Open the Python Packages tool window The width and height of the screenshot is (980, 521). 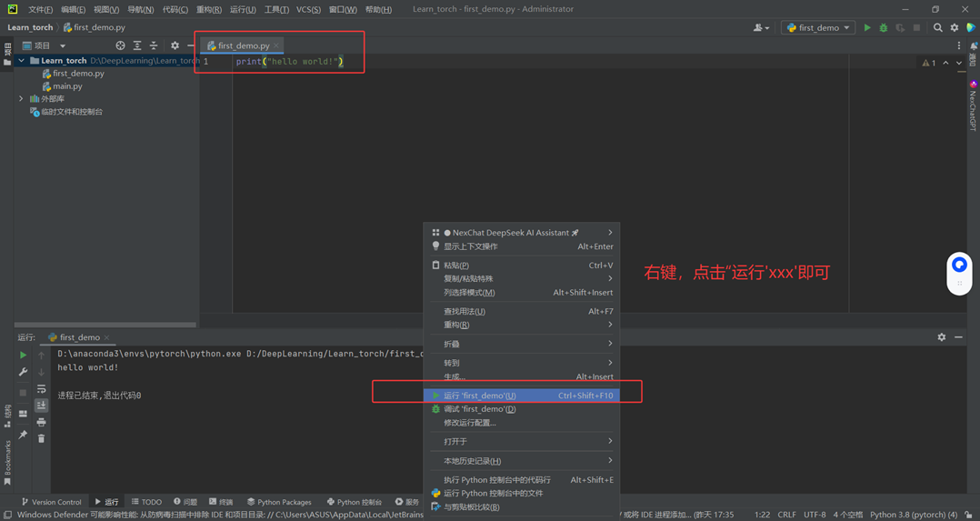pyautogui.click(x=279, y=502)
